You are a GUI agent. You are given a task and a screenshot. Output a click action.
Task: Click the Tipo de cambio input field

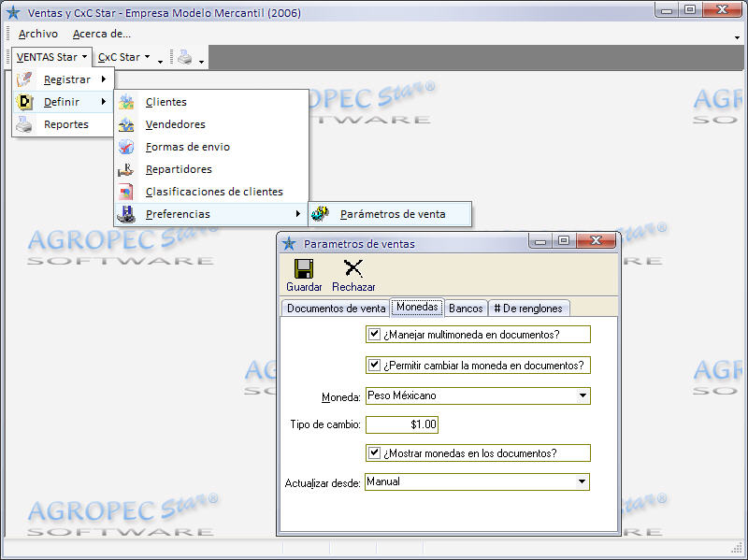[402, 424]
